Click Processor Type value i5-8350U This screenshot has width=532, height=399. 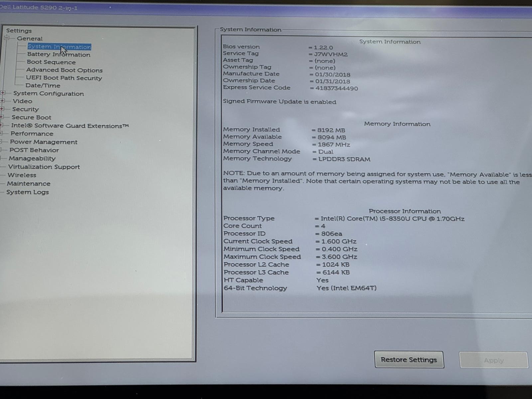point(392,219)
